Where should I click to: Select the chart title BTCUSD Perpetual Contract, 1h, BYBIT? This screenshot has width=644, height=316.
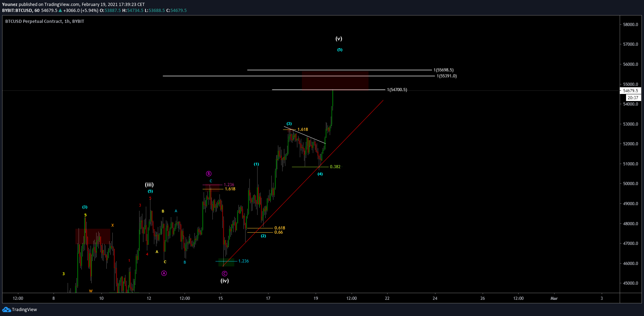[45, 21]
